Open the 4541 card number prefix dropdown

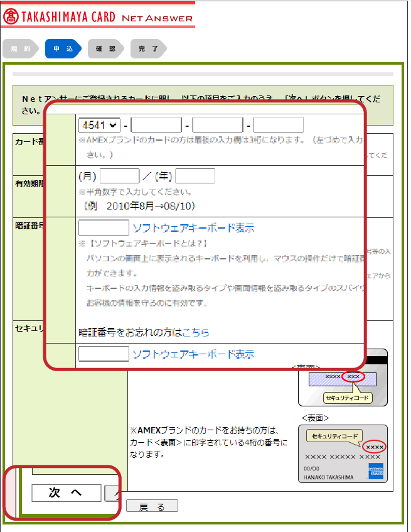[x=100, y=125]
